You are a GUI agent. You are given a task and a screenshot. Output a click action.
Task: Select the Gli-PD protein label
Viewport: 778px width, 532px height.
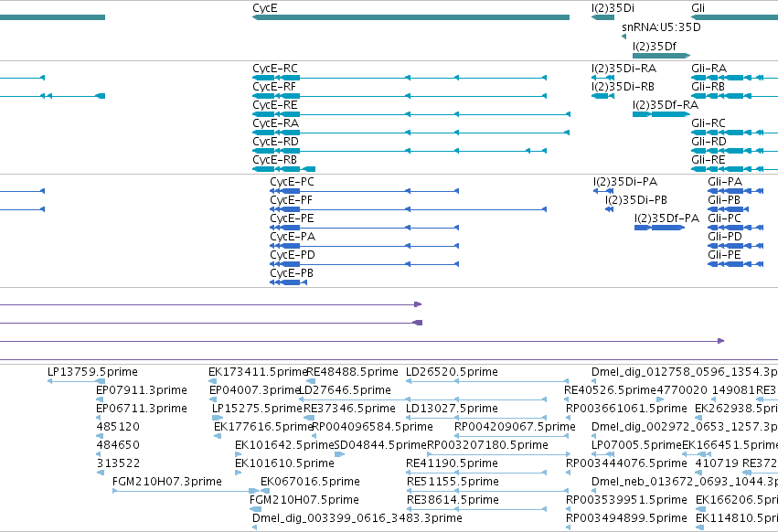[x=725, y=237]
